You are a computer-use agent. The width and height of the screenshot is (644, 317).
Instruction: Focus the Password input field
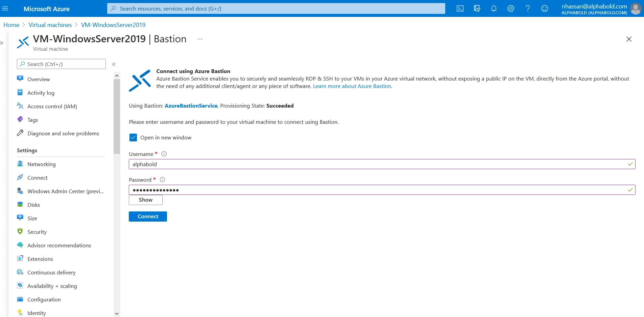[382, 190]
